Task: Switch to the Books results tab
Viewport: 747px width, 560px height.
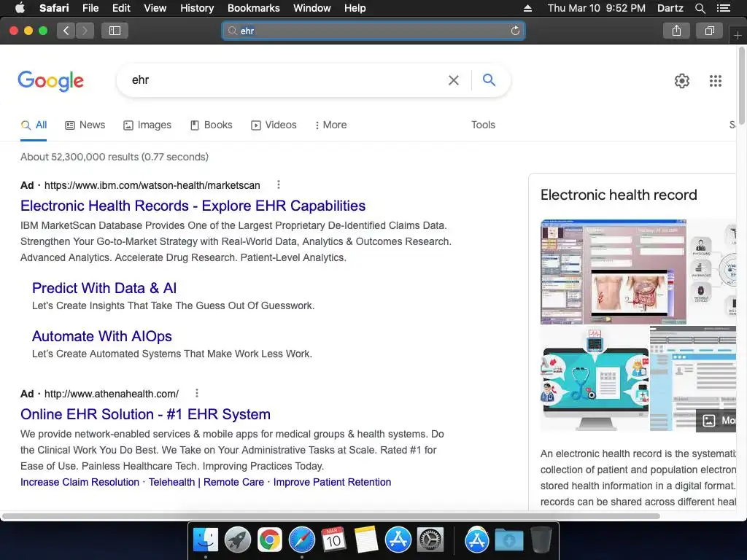Action: pos(211,125)
